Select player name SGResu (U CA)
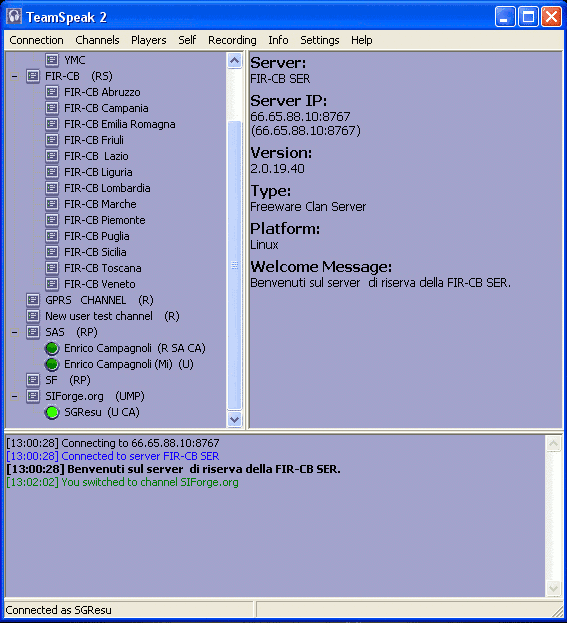 102,412
